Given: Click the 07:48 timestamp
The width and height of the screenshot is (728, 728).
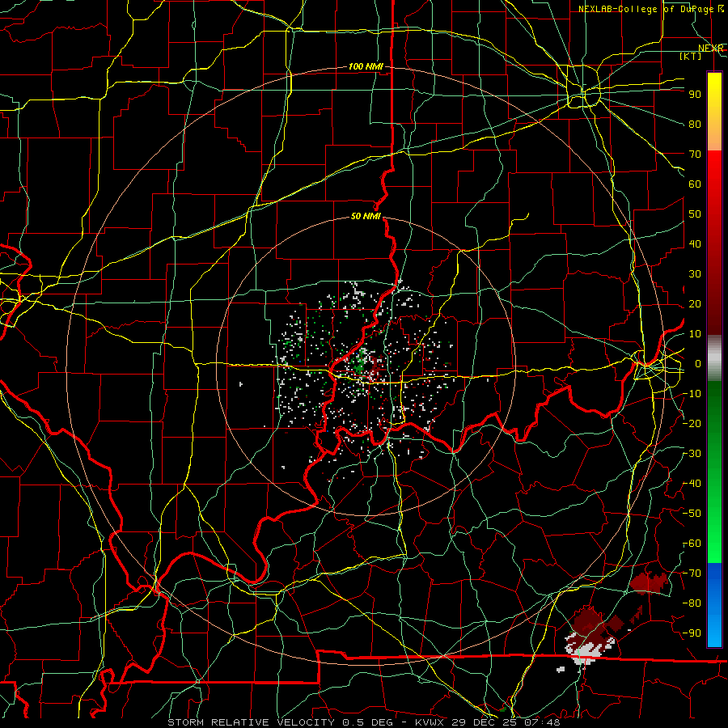Looking at the screenshot, I should 541,722.
